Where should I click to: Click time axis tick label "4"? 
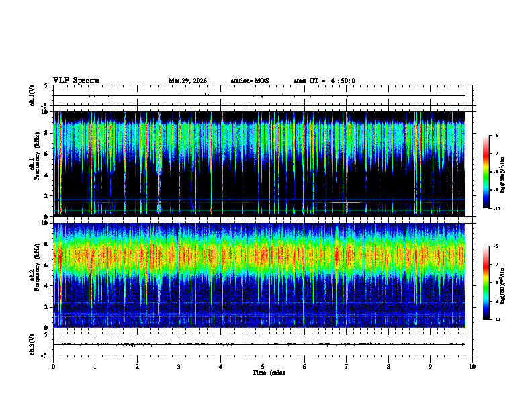click(x=221, y=367)
